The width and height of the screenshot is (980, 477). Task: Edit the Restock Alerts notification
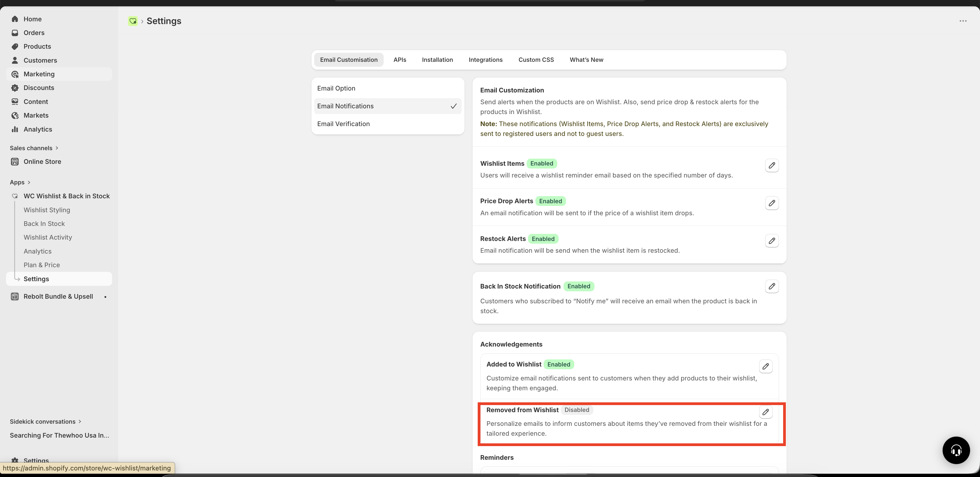(772, 241)
